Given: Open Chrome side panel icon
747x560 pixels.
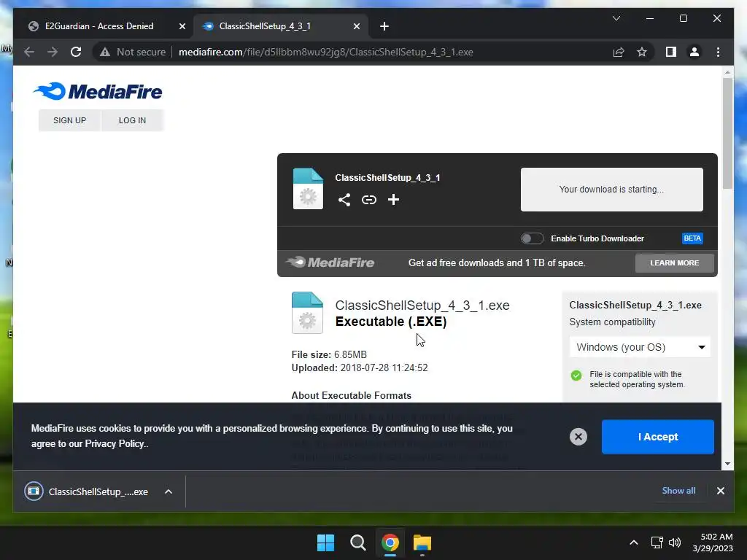Looking at the screenshot, I should click(x=671, y=52).
